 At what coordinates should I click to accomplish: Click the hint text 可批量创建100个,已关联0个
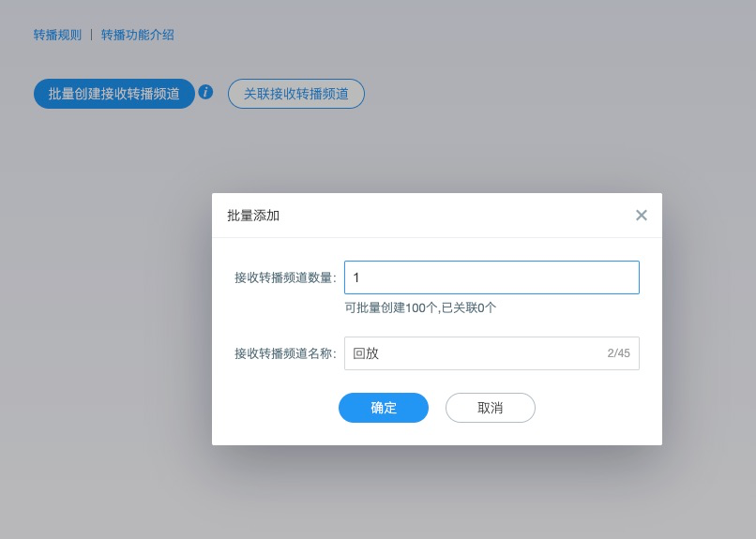[420, 307]
